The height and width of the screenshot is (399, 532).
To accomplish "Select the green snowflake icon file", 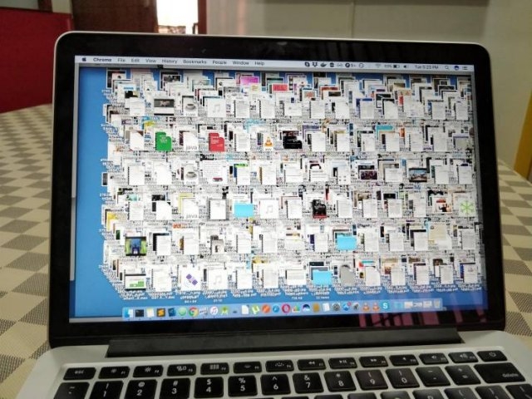I will tap(467, 207).
